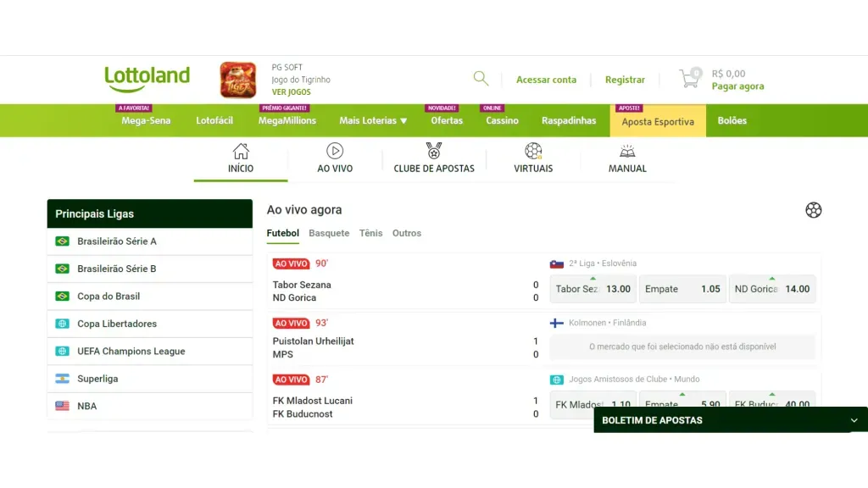Open the VIRTUAIS section icon
Screen dimensions: 868x488
tap(533, 152)
